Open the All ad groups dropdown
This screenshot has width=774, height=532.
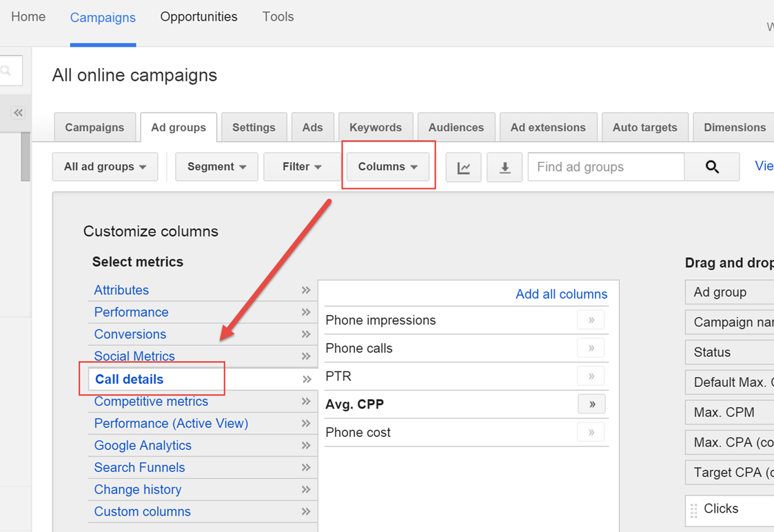coord(105,167)
